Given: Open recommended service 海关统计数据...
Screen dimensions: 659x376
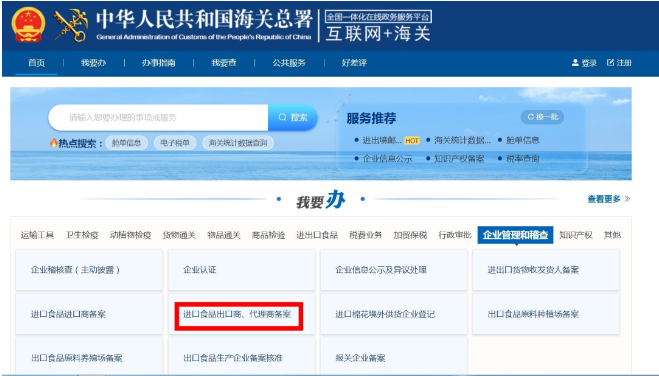Looking at the screenshot, I should click(462, 140).
